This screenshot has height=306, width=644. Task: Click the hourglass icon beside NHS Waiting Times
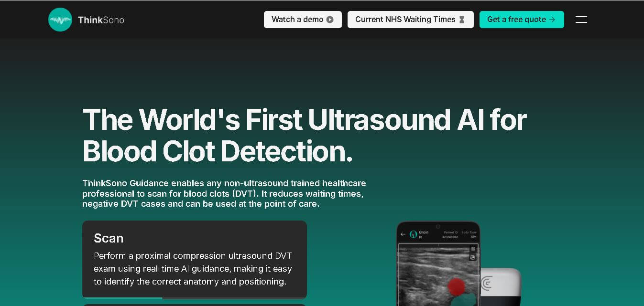462,20
